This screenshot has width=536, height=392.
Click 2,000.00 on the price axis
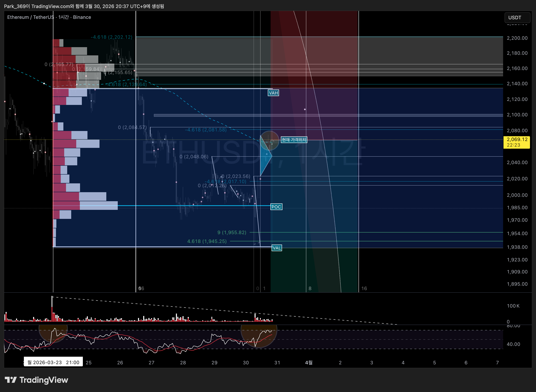[517, 195]
